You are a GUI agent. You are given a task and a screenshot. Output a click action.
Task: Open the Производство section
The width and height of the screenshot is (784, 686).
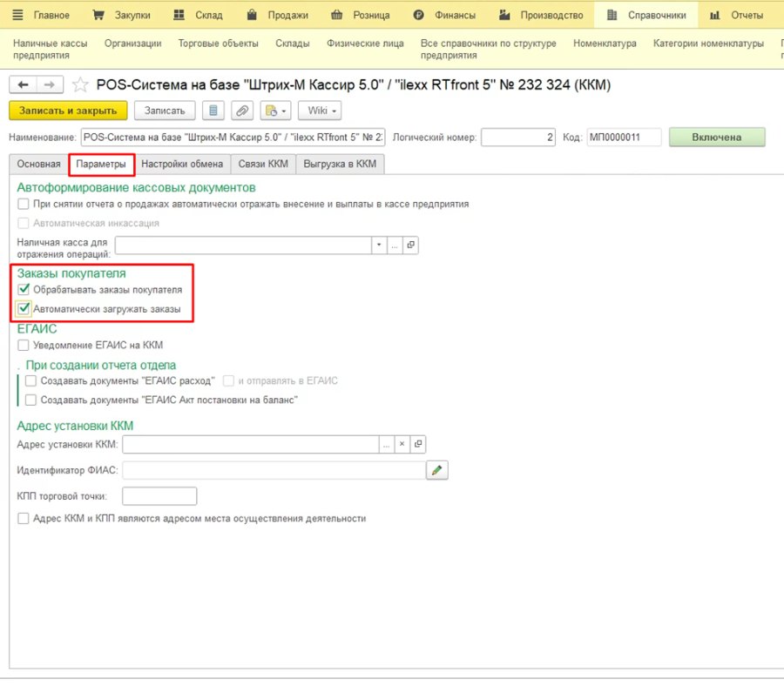[x=541, y=15]
